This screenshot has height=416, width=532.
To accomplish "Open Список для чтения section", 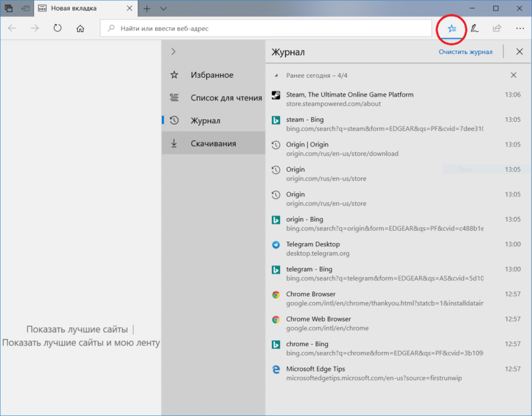I will tap(213, 97).
